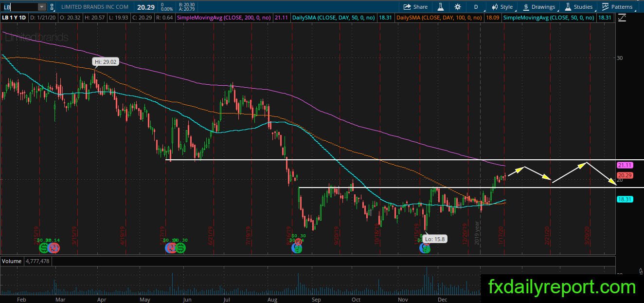Click the red 20.29 price axis label
Viewport: 644px width, 303px height.
pyautogui.click(x=624, y=175)
